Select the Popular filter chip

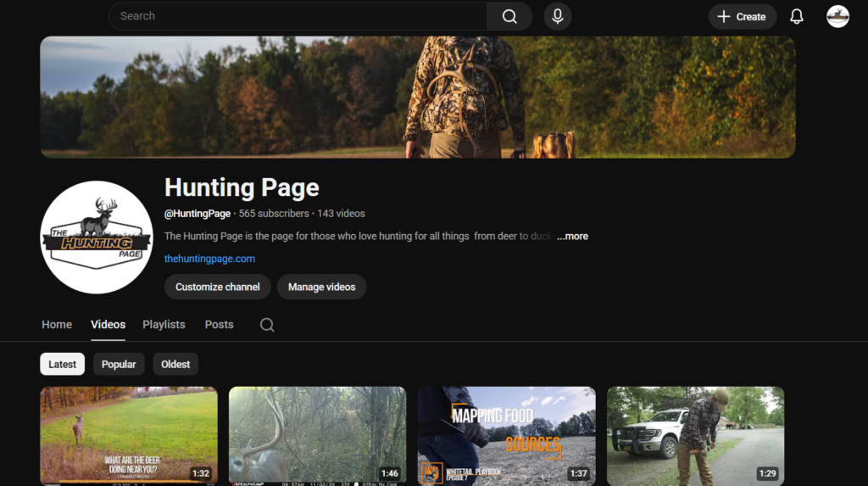click(x=119, y=364)
